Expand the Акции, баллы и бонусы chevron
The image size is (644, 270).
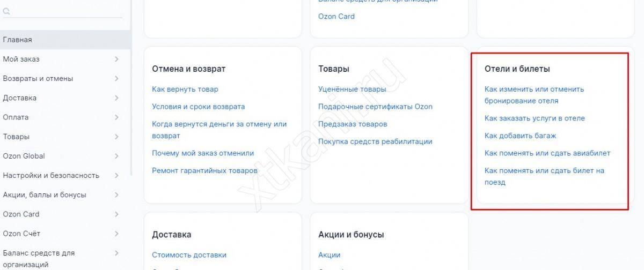click(x=116, y=195)
